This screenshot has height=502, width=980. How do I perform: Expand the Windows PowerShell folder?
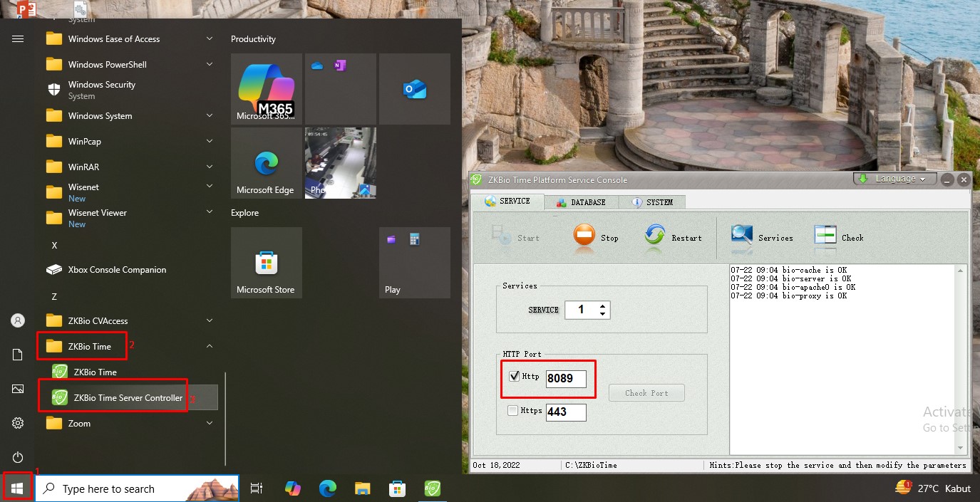[x=210, y=64]
